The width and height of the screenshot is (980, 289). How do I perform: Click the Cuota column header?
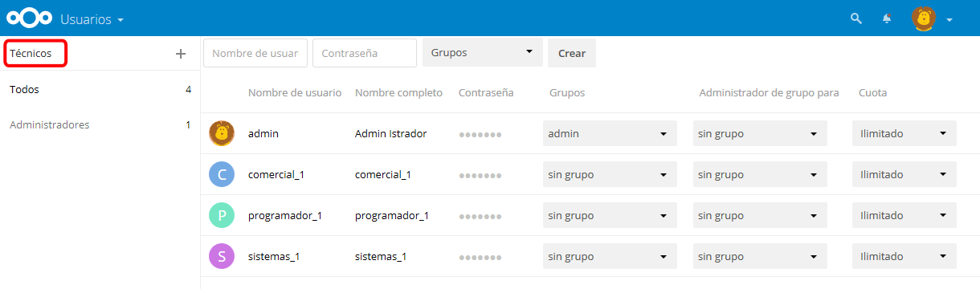click(872, 93)
